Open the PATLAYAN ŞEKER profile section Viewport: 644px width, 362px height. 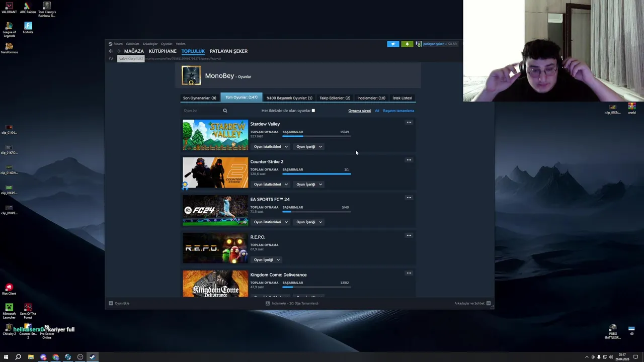coord(228,51)
